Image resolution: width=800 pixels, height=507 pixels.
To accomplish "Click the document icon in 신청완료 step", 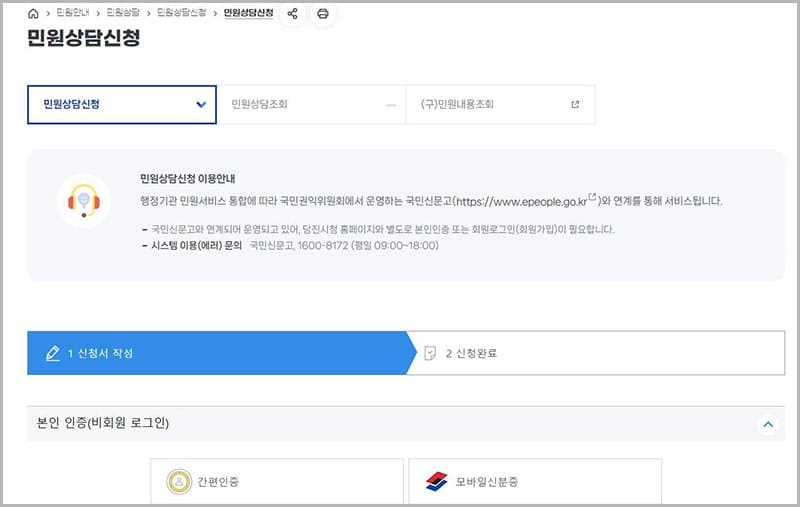I will (430, 353).
